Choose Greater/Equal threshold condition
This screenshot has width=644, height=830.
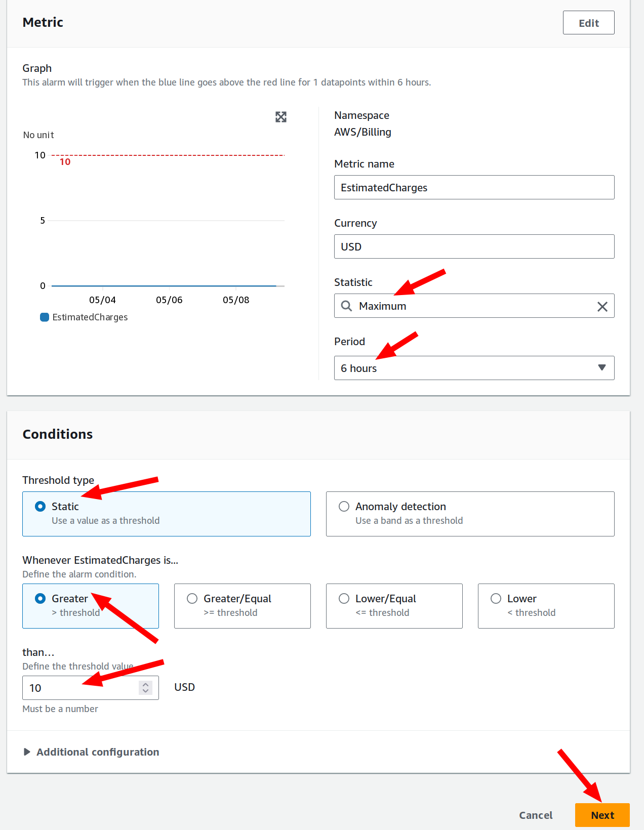[243, 606]
